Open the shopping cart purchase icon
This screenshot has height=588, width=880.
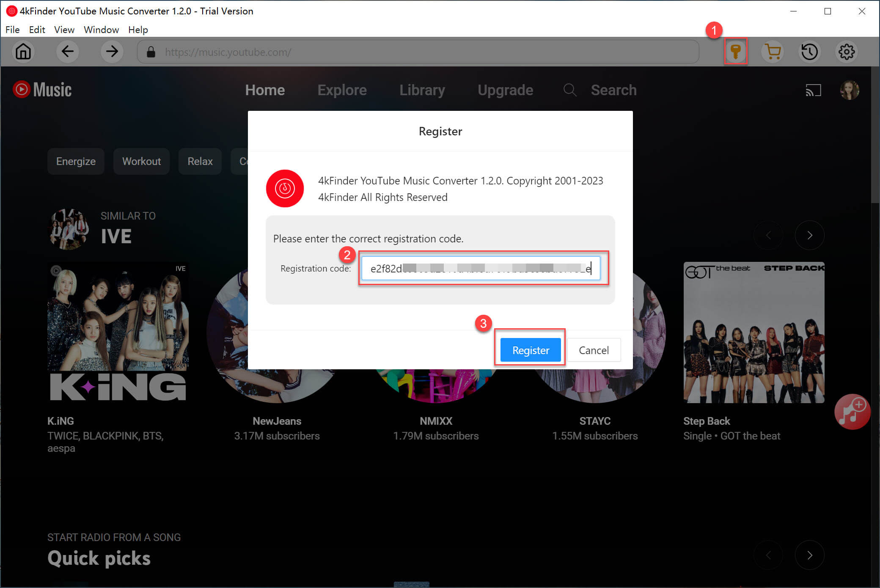[773, 52]
